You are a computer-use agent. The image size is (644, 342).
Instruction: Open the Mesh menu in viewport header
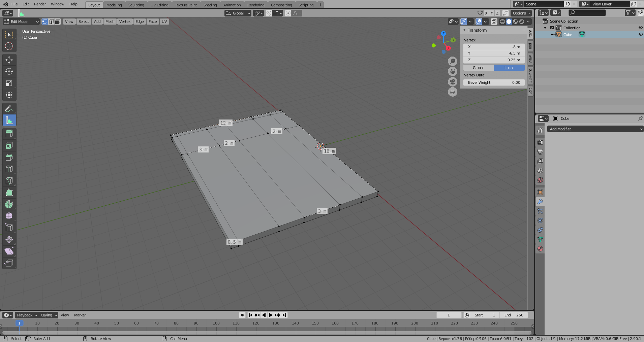point(110,22)
